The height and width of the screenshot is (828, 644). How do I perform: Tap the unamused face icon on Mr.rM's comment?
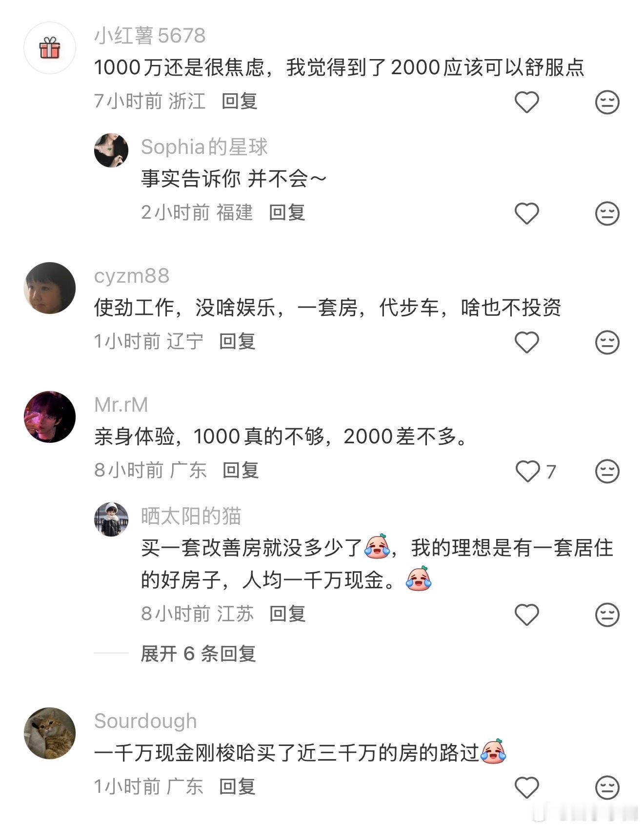coord(607,471)
